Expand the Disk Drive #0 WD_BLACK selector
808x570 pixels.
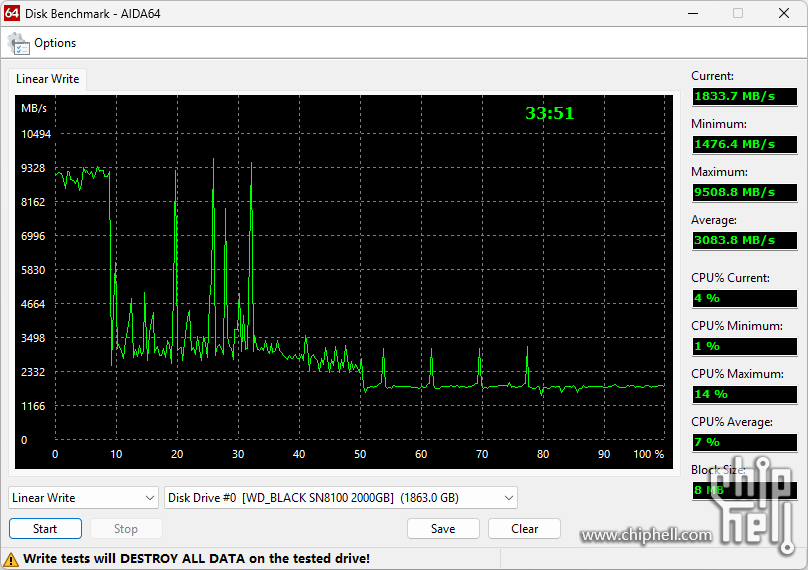click(x=341, y=498)
